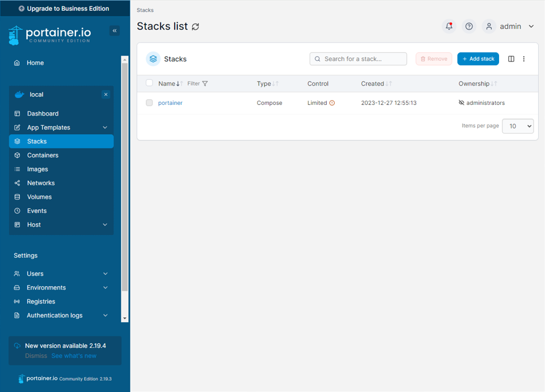
Task: Click the search for a stack field
Action: [x=358, y=58]
